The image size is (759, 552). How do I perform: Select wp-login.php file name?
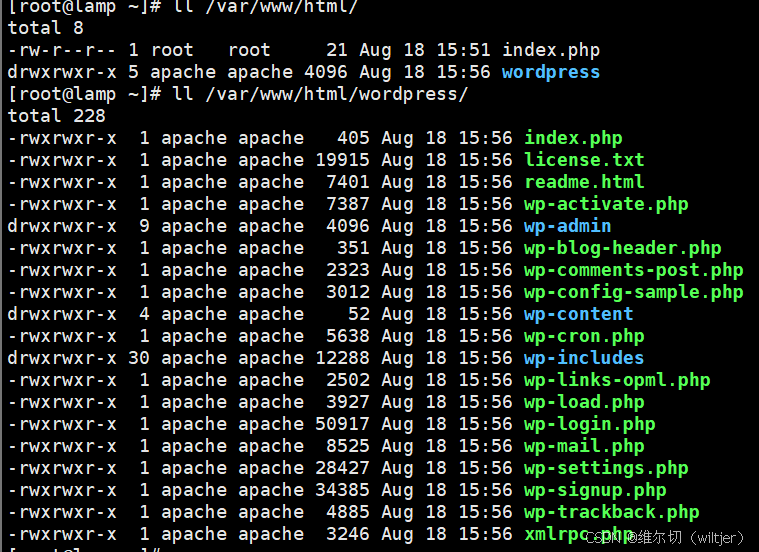coord(590,425)
